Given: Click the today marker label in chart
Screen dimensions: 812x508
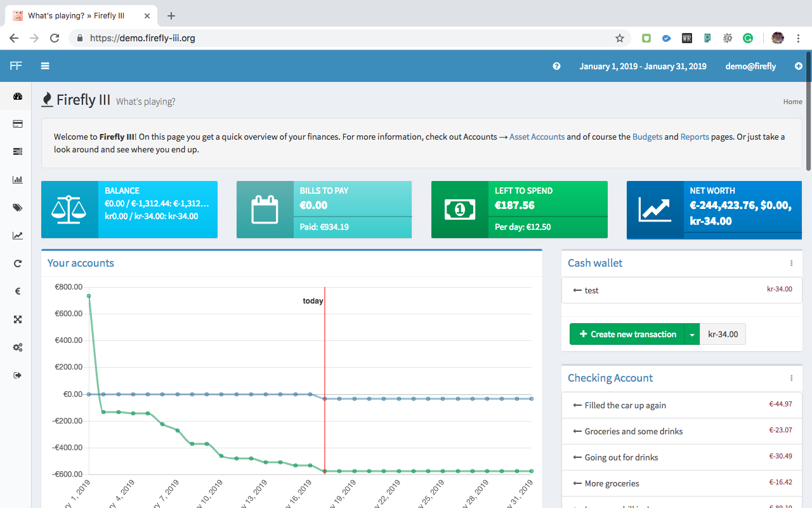Looking at the screenshot, I should point(313,301).
